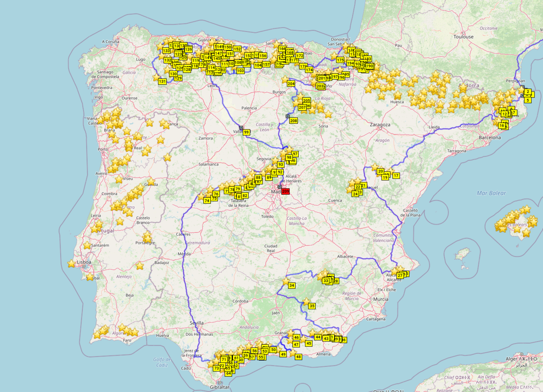Click the star marker west of Badajoz

pyautogui.click(x=140, y=266)
